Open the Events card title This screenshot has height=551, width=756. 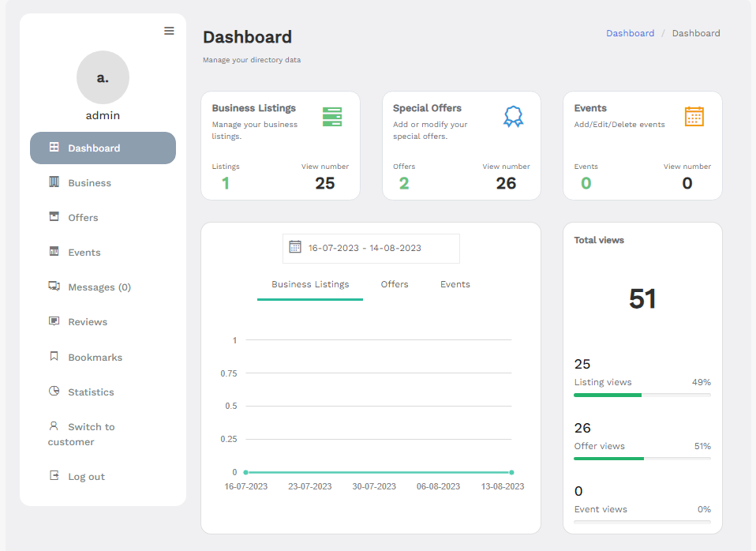pos(590,108)
